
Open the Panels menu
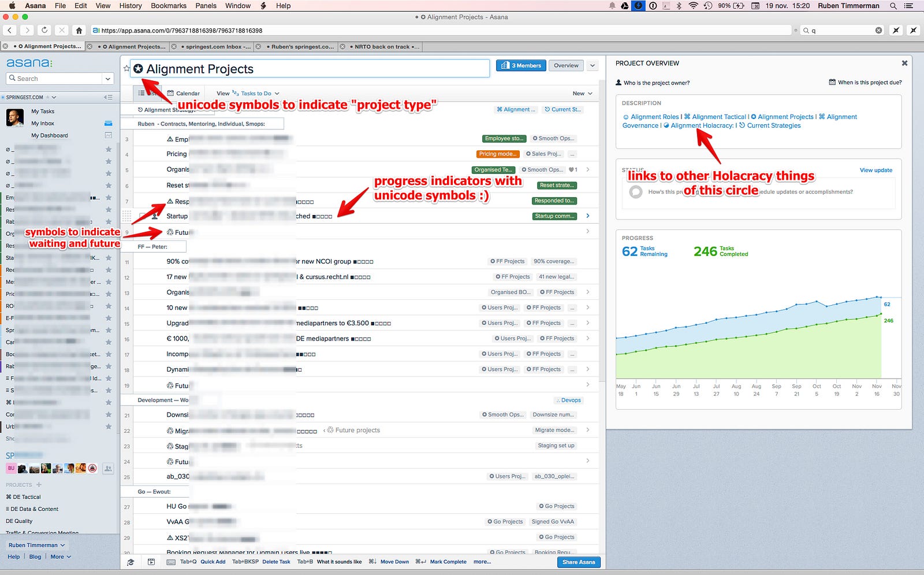click(x=206, y=6)
